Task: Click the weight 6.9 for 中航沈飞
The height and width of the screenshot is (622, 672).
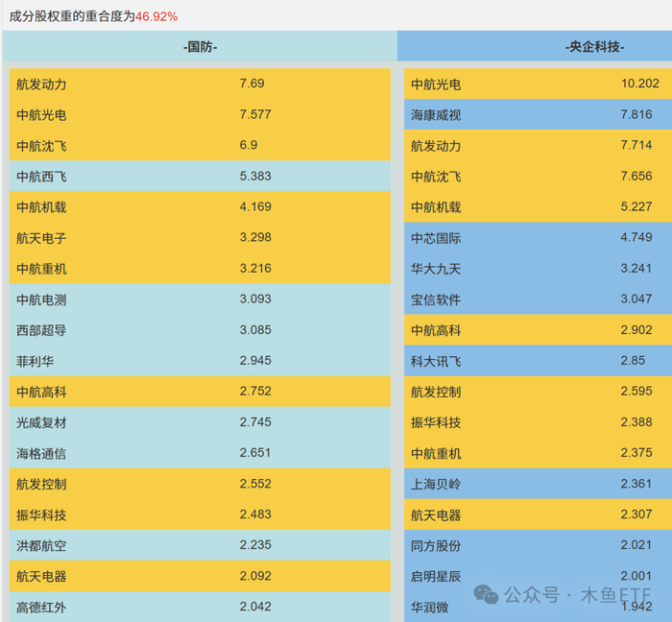Action: 249,145
